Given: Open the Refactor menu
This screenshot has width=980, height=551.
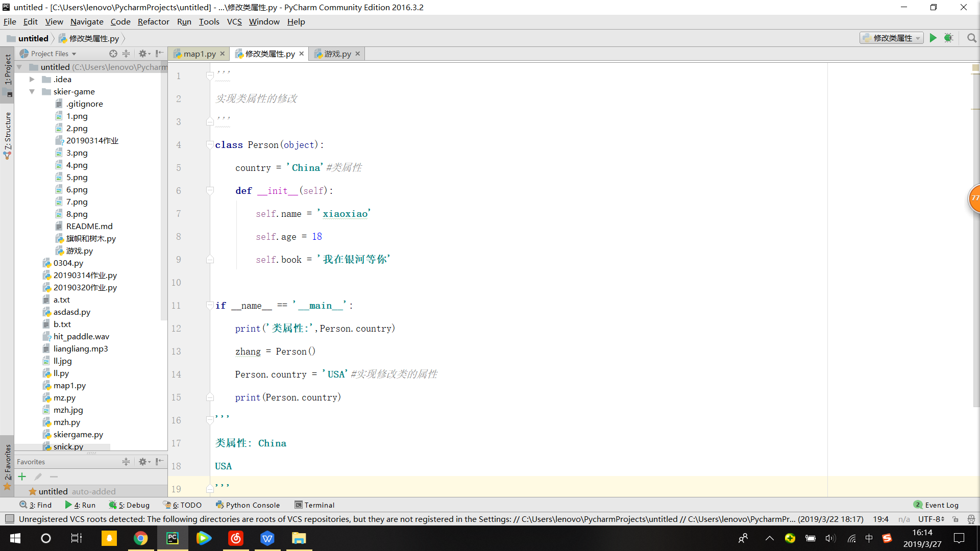Looking at the screenshot, I should [x=153, y=21].
